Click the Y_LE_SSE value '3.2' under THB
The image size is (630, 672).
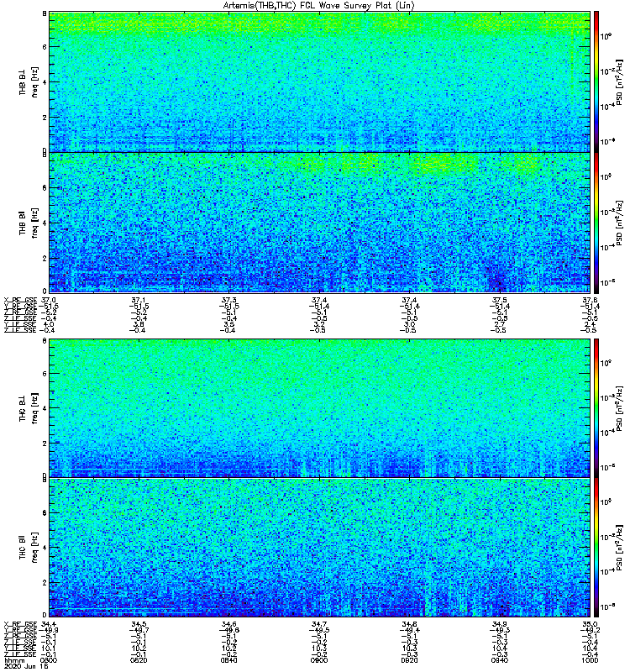319,324
